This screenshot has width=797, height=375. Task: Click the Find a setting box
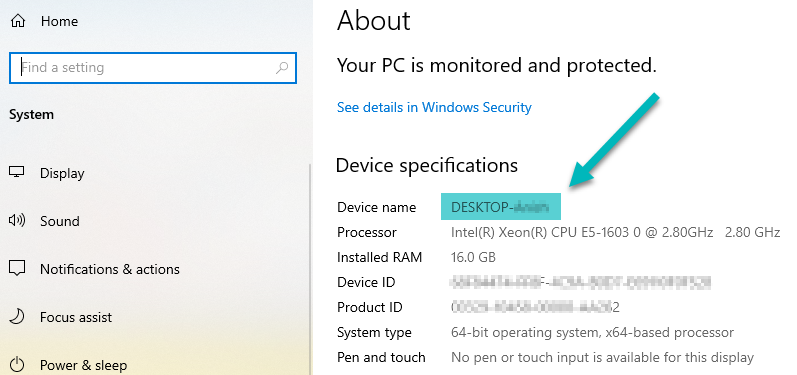click(152, 68)
